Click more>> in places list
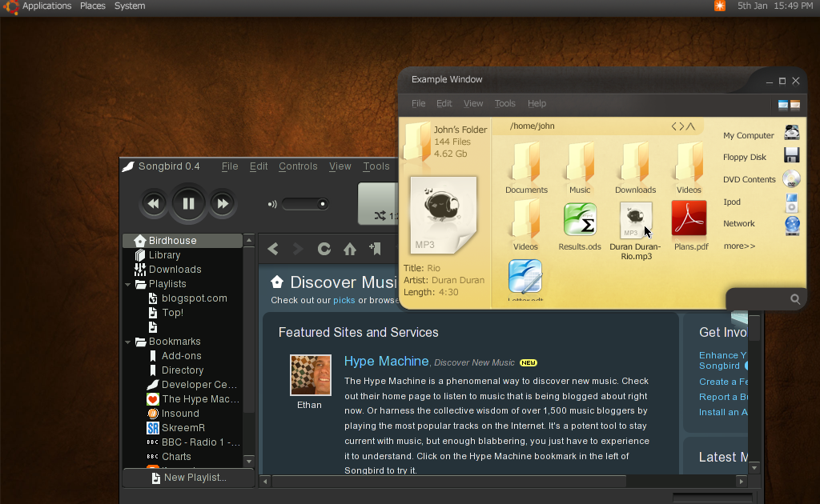 tap(739, 246)
